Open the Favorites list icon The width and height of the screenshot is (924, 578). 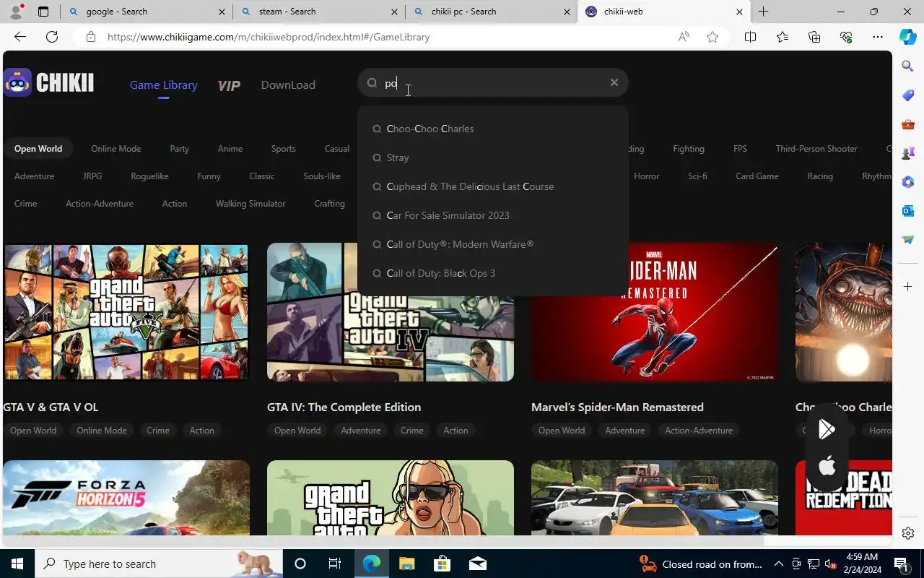tap(783, 37)
